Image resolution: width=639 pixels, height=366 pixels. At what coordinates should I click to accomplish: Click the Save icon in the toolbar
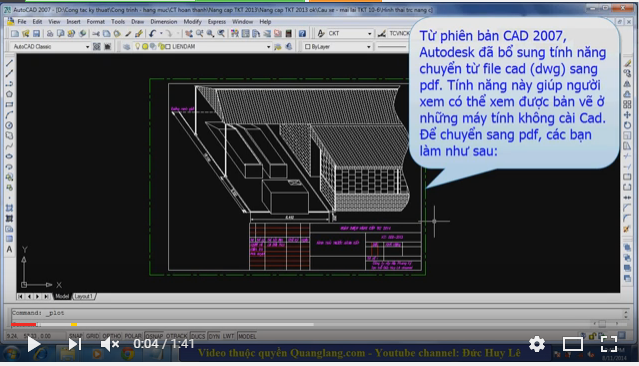36,33
